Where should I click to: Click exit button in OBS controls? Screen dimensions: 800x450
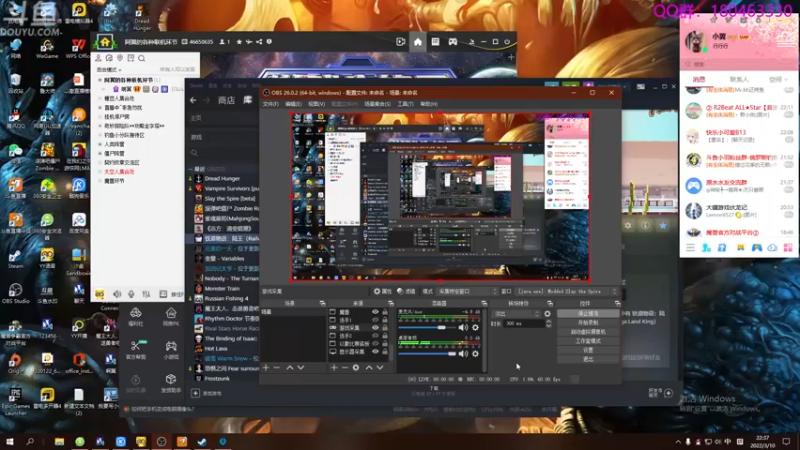pyautogui.click(x=588, y=359)
